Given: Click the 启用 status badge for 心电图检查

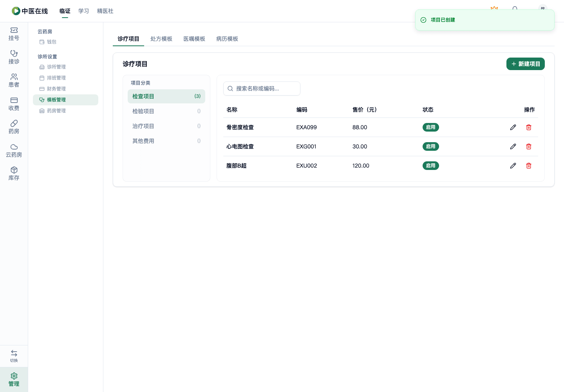Looking at the screenshot, I should point(431,146).
